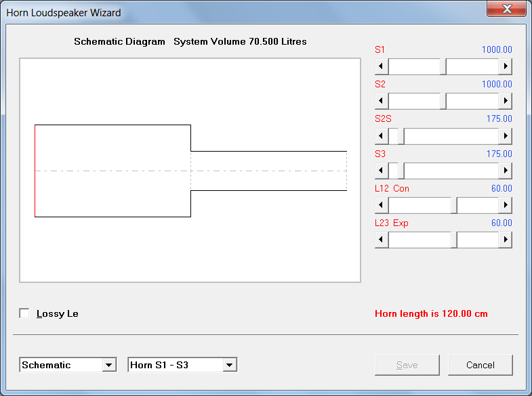Click the S1 slider right arrow
532x396 pixels.
[x=505, y=66]
